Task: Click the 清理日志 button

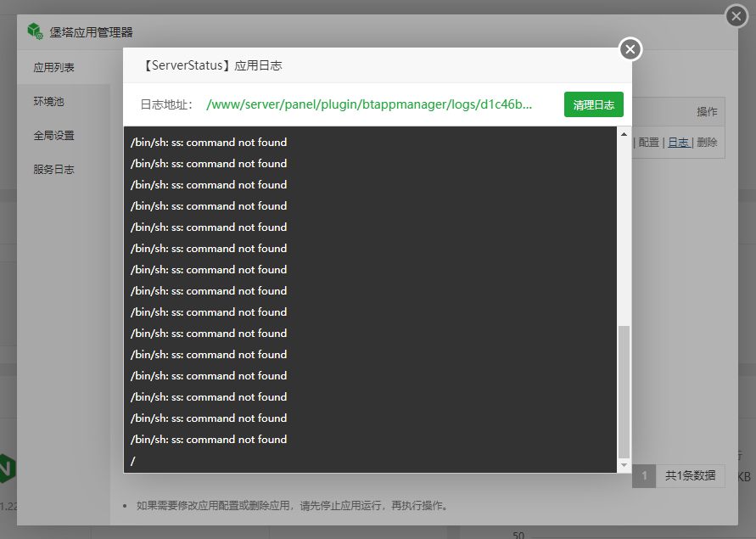Action: (x=594, y=104)
